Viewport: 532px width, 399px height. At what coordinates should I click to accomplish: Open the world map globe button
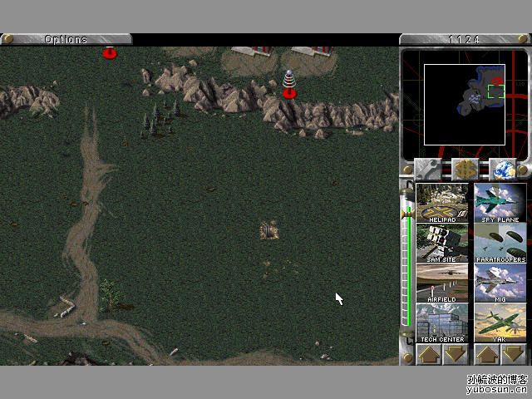[504, 169]
